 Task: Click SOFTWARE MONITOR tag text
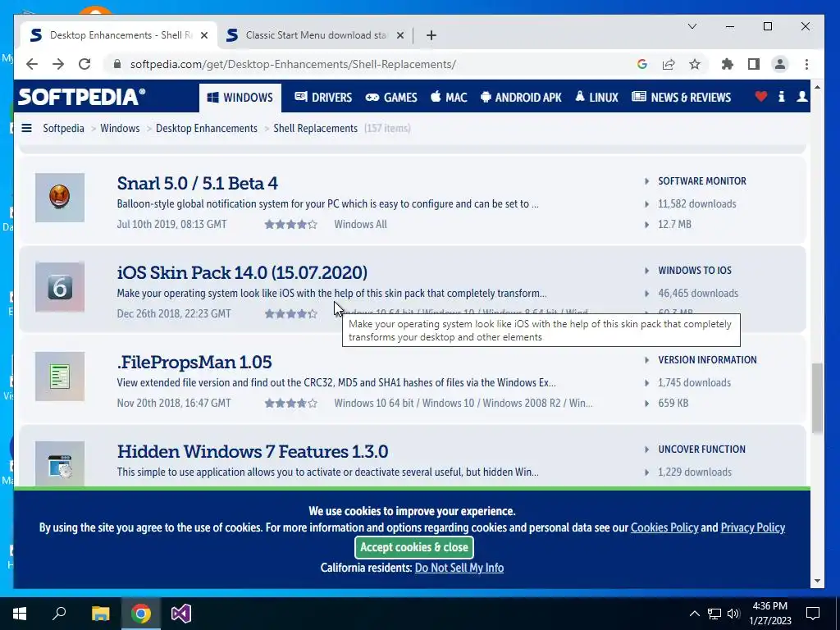(x=702, y=181)
